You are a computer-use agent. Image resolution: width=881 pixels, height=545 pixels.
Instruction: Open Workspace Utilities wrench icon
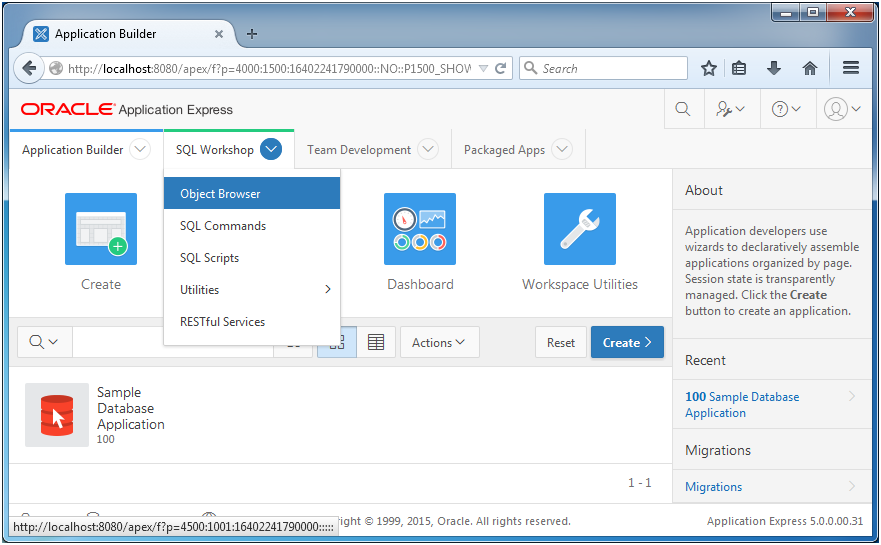click(580, 229)
